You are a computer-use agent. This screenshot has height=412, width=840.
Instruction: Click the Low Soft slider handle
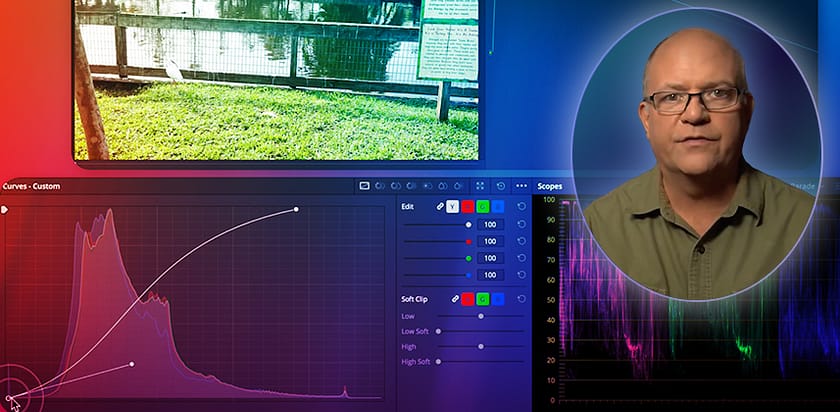[x=438, y=332]
